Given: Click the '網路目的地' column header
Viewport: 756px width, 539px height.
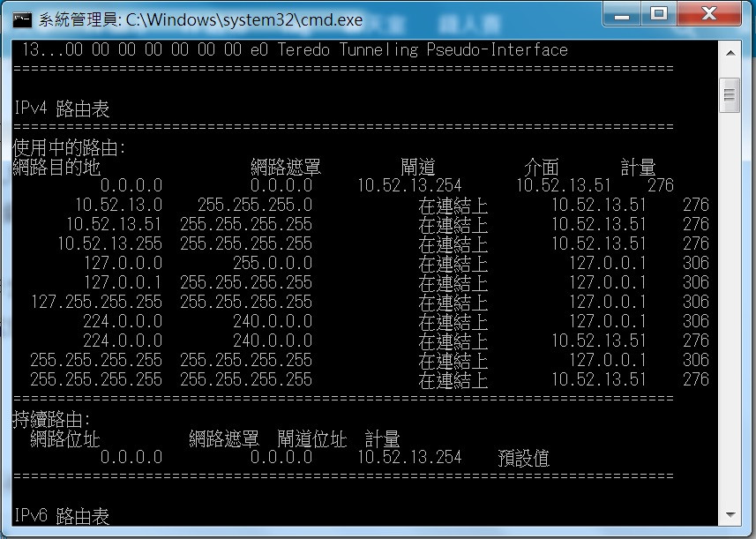Looking at the screenshot, I should coord(56,167).
